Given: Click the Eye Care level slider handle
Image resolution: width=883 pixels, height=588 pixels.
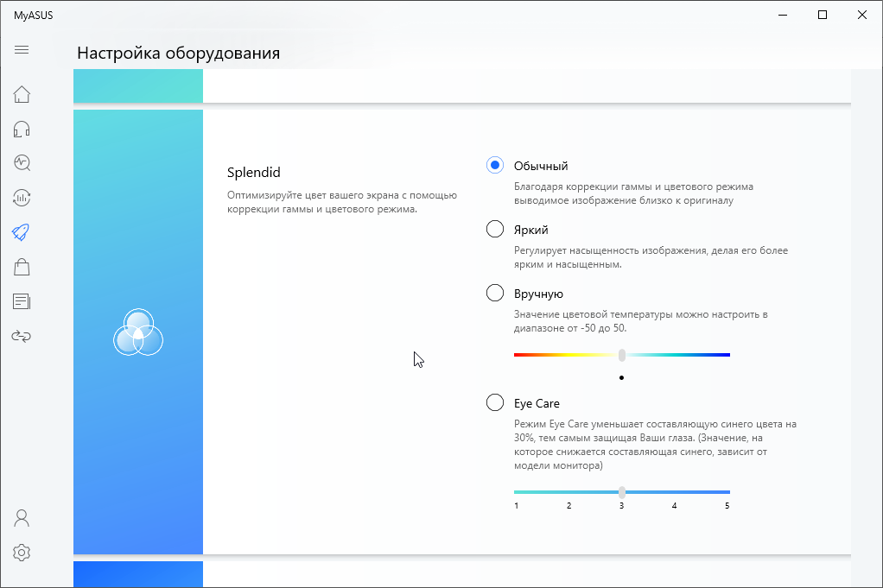Looking at the screenshot, I should pos(622,492).
